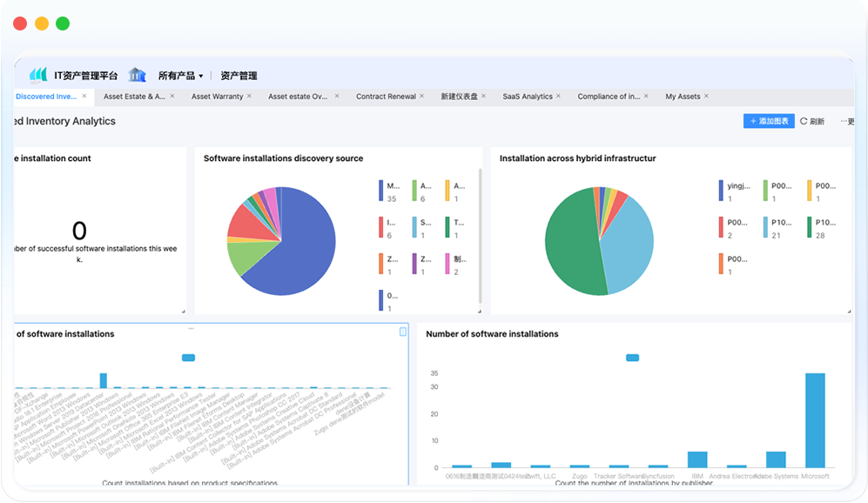Click the IT资产管理平台 logo icon

click(x=38, y=75)
